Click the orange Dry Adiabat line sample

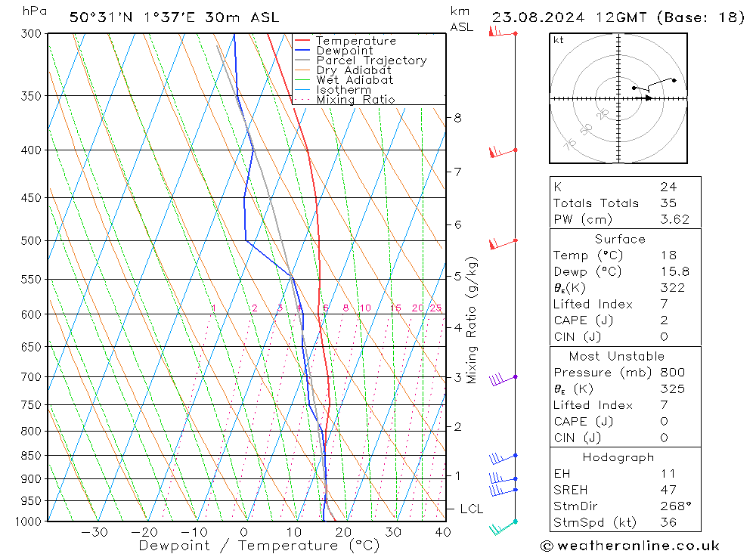click(x=302, y=70)
